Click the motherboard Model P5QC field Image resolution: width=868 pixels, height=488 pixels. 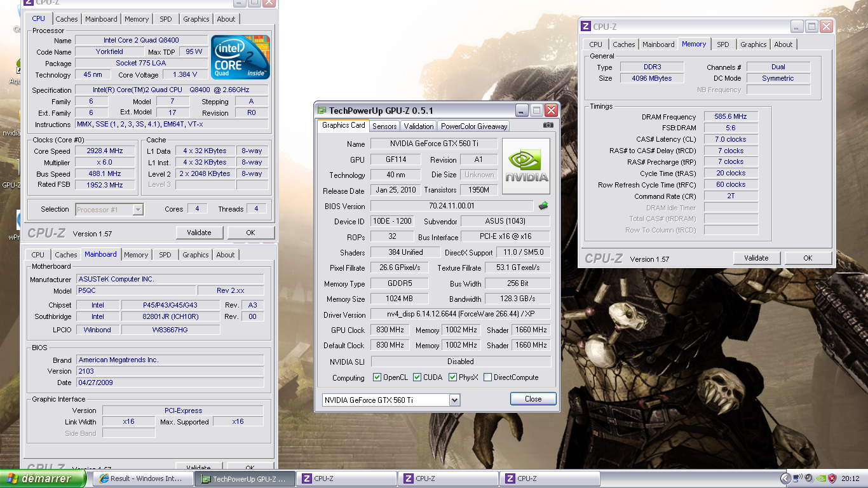point(135,290)
